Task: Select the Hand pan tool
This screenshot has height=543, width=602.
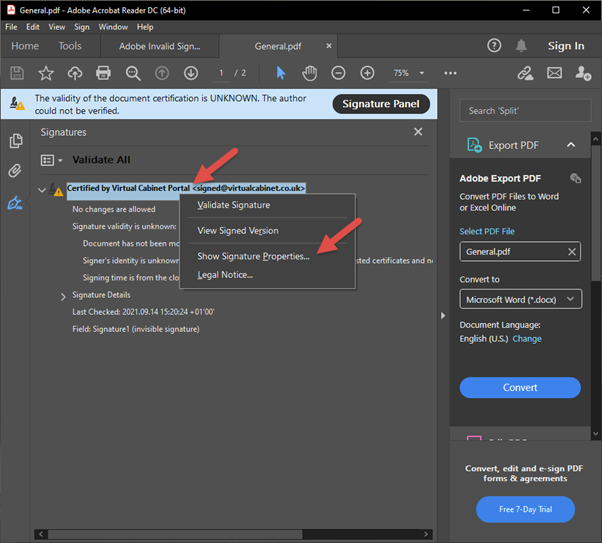Action: pos(309,73)
